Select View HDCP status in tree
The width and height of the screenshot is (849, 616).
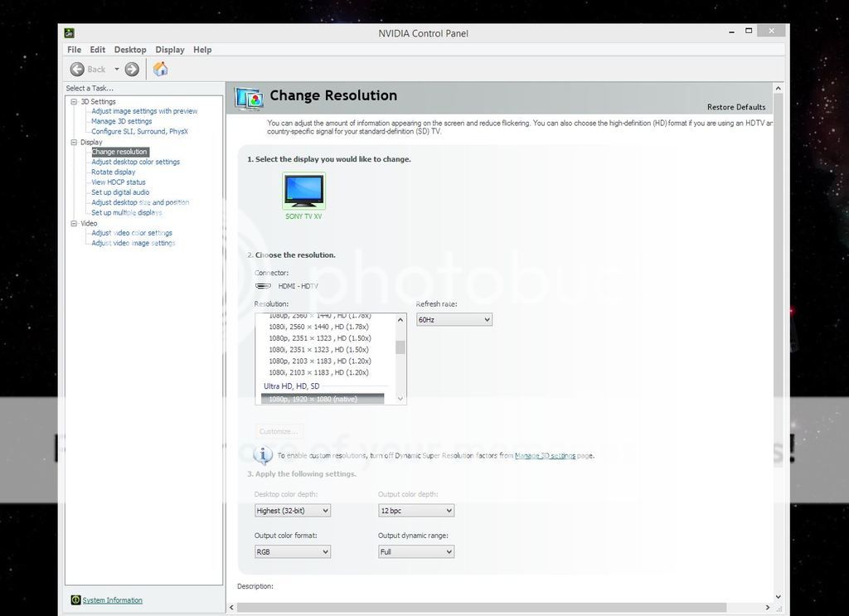[118, 182]
